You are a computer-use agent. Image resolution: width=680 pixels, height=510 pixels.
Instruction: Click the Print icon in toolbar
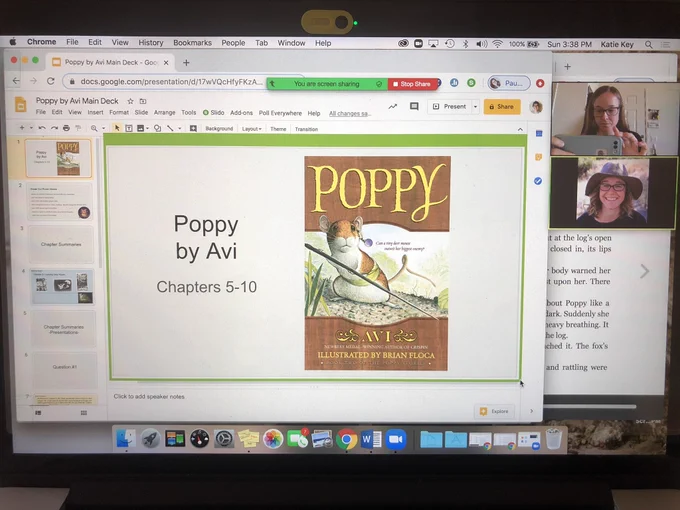(66, 128)
